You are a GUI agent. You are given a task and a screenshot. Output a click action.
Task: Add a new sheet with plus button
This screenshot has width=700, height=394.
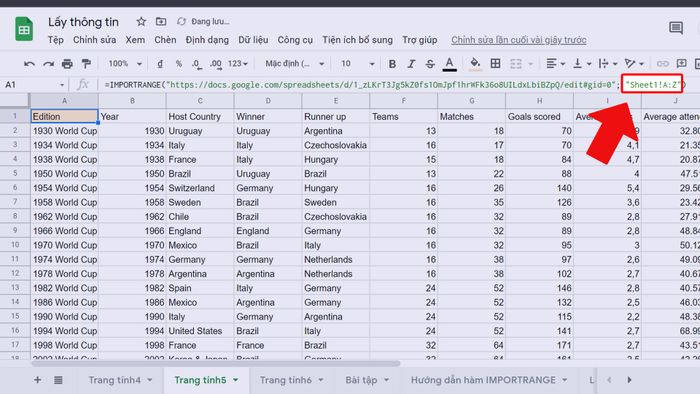tap(38, 380)
